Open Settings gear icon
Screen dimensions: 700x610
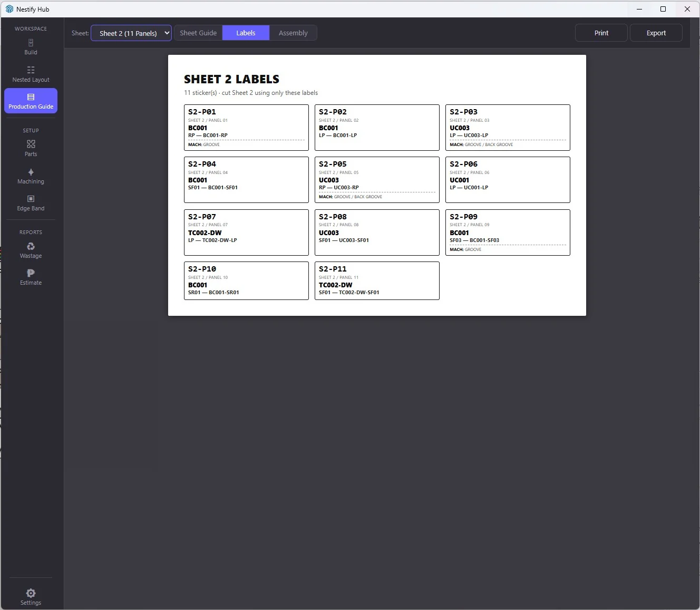click(31, 593)
